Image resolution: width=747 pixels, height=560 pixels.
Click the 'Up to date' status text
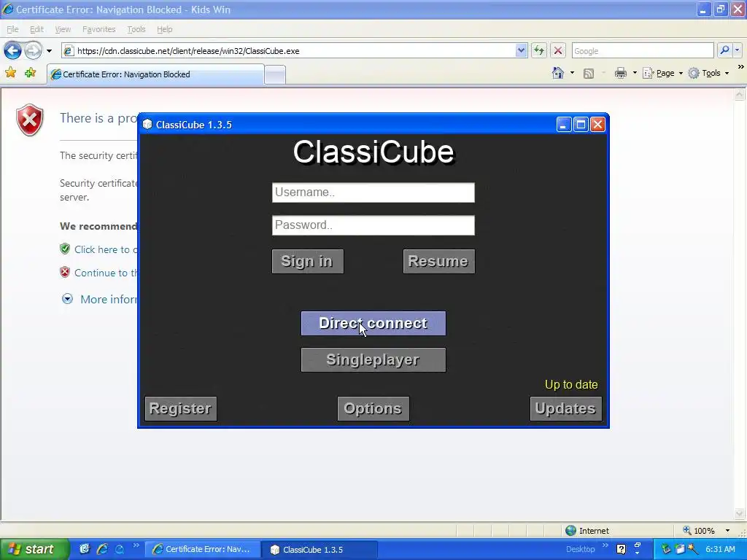point(571,385)
